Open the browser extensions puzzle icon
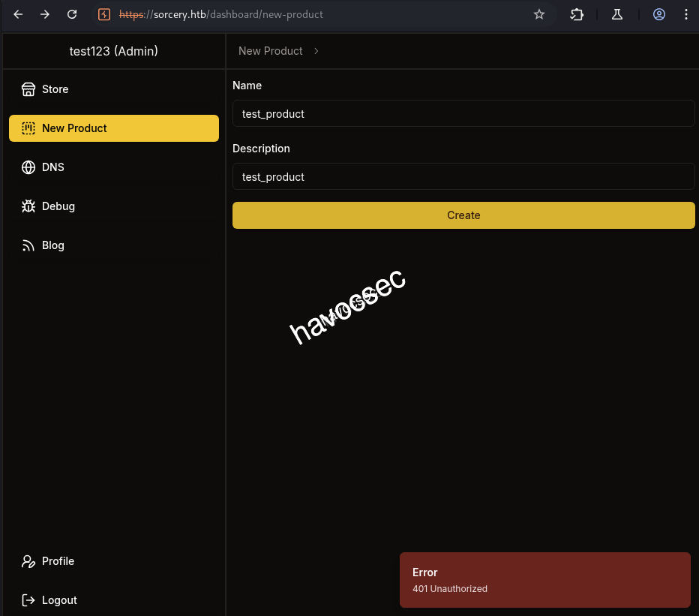 tap(577, 14)
